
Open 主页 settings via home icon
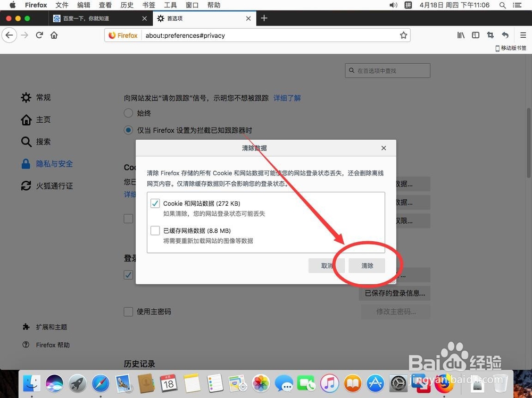[x=26, y=120]
